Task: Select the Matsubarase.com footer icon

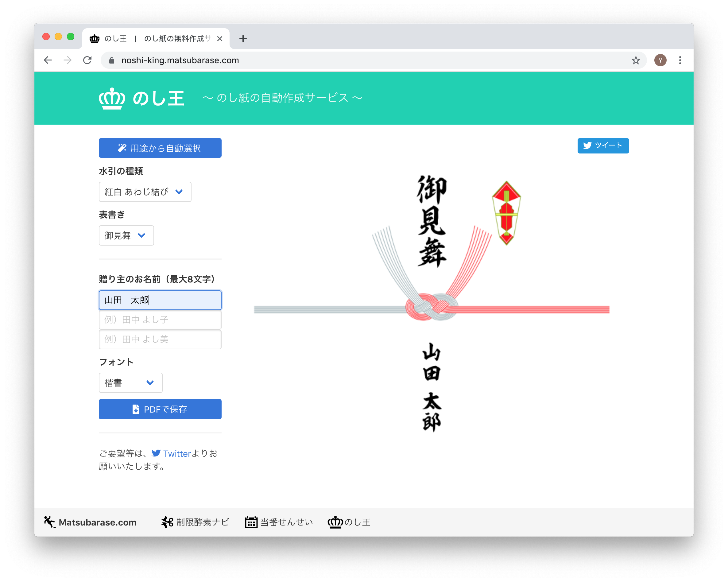Action: [x=49, y=522]
